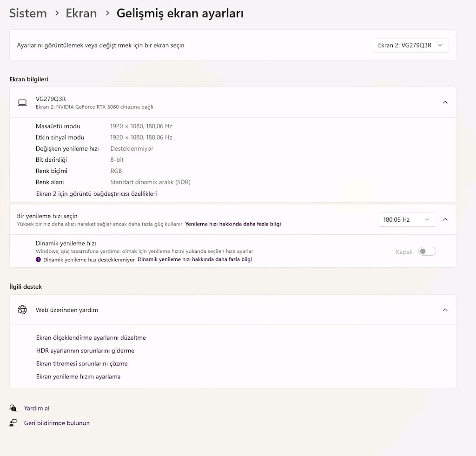The width and height of the screenshot is (476, 456).
Task: Open Ekran 2 için görüntü bağdaştırıcısı özellikleri
Action: (96, 194)
